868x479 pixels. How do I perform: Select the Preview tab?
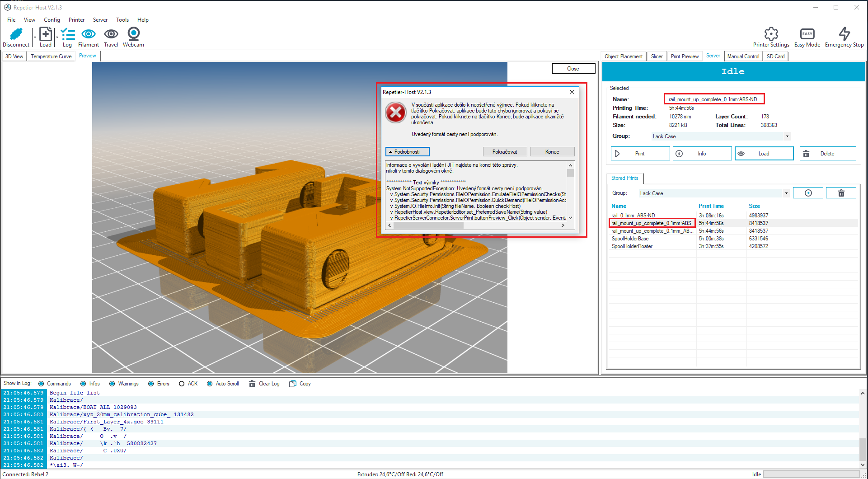[88, 56]
